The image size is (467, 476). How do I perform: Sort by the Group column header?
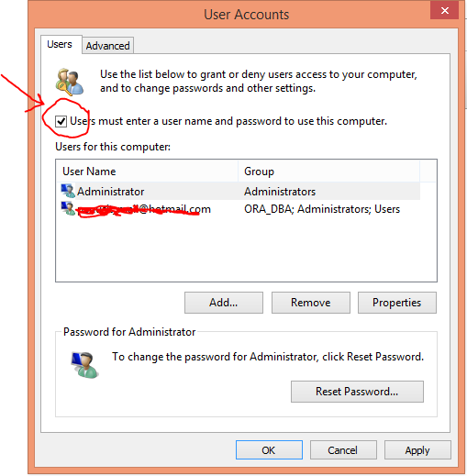click(328, 172)
